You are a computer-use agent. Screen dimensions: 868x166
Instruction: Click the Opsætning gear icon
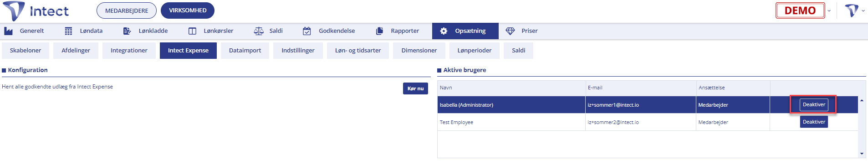click(x=444, y=31)
